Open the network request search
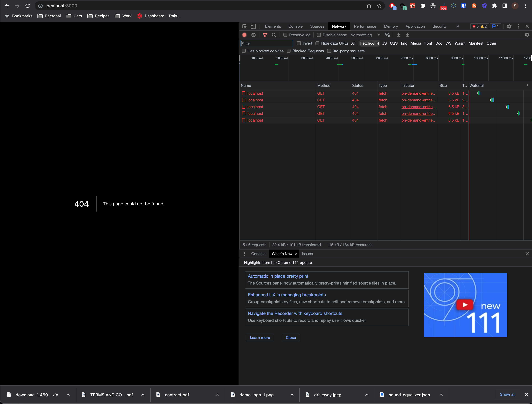532x404 pixels. pos(274,35)
